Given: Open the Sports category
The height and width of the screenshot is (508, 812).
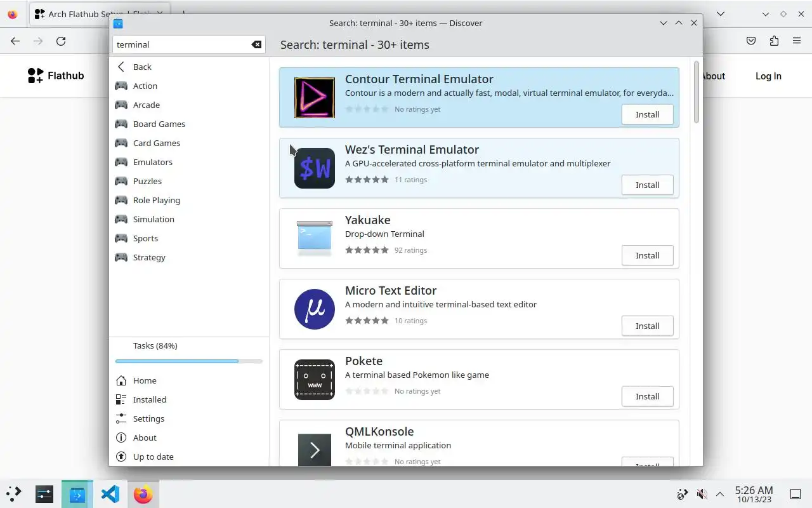Looking at the screenshot, I should point(189,238).
